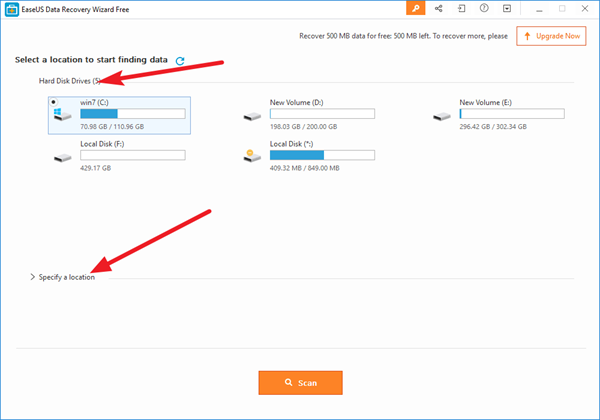600x420 pixels.
Task: Close the EaseUS Data Recovery window
Action: (x=585, y=8)
